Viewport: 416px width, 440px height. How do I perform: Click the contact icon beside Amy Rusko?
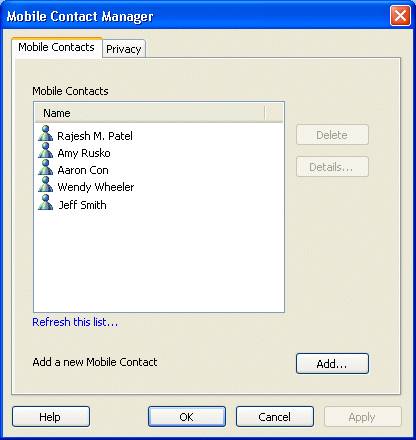(45, 151)
